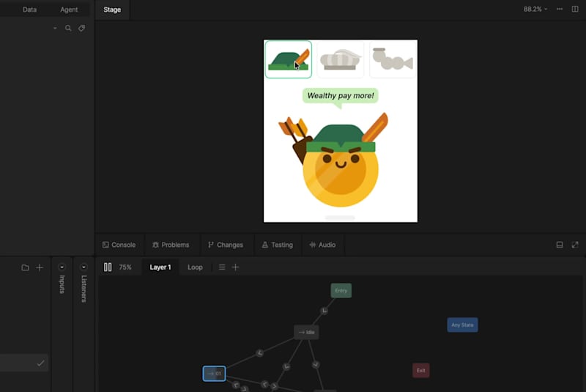The width and height of the screenshot is (586, 392).
Task: Pause the state machine playback
Action: coord(108,267)
